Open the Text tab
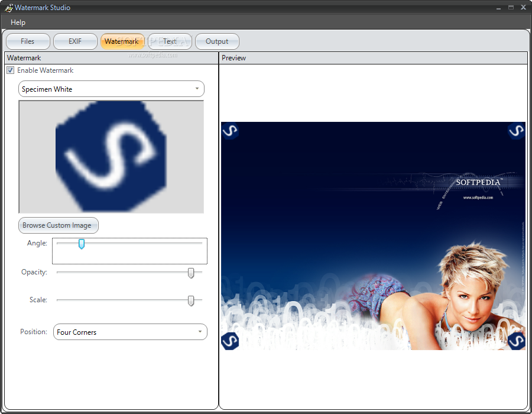 pos(170,41)
